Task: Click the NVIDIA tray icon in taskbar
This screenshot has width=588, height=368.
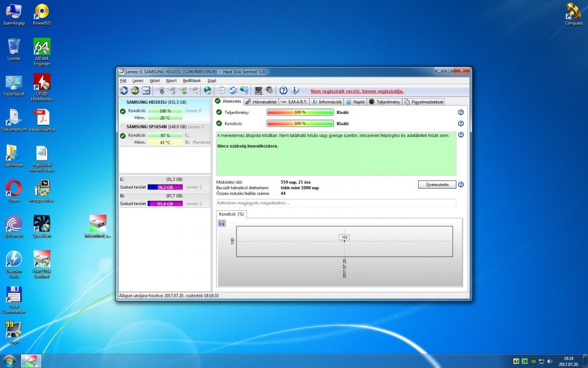Action: 533,361
